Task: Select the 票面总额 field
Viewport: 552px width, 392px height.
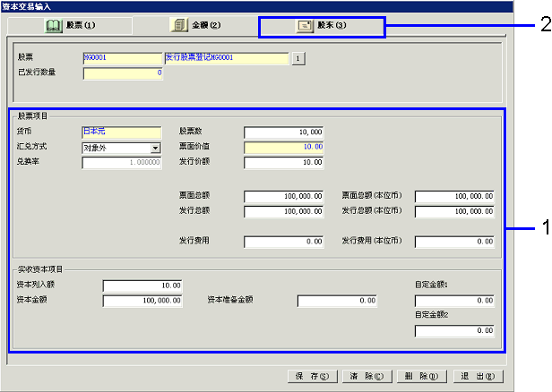Action: point(283,197)
